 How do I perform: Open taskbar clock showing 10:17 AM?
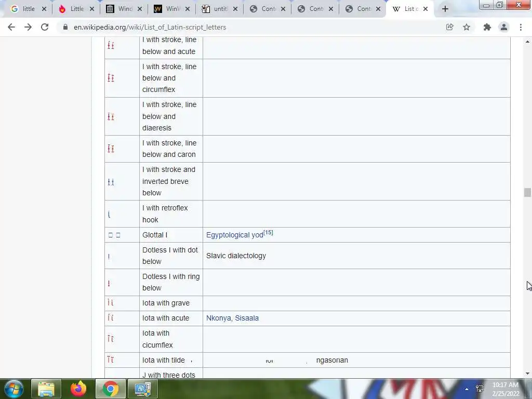pyautogui.click(x=506, y=389)
